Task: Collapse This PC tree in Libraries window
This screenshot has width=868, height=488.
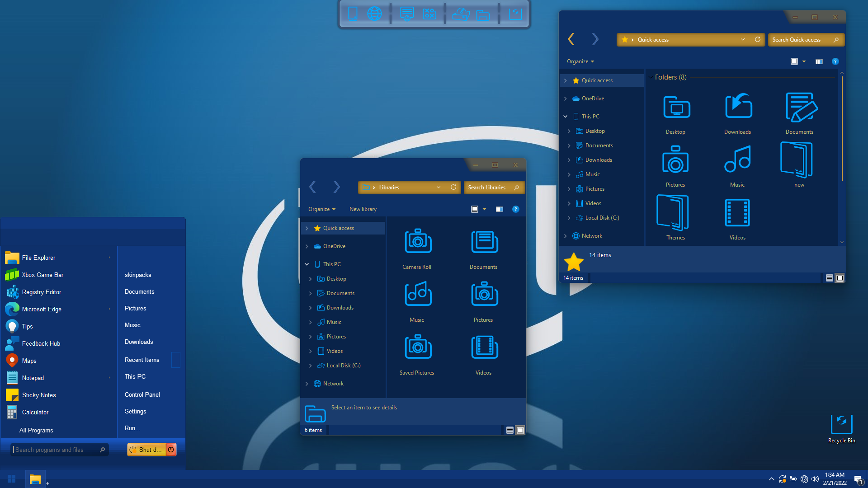Action: (307, 264)
